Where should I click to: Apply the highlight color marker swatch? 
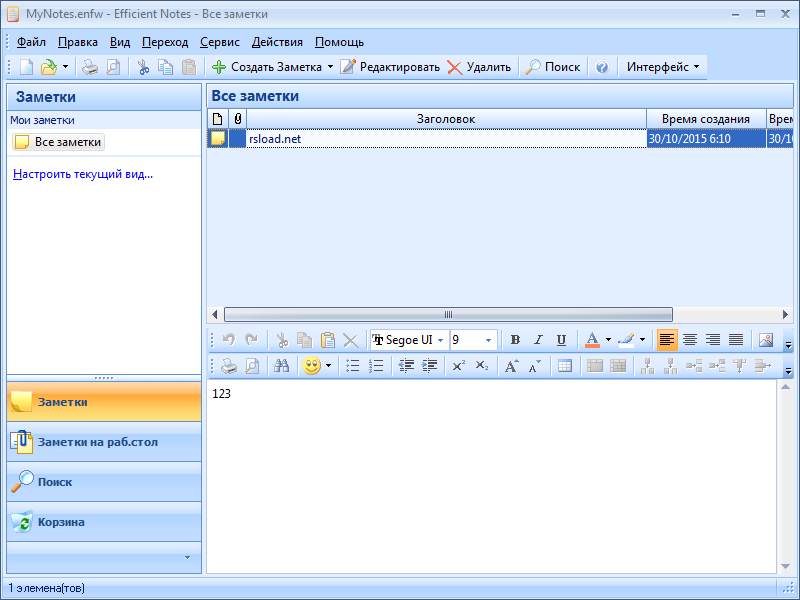click(x=626, y=340)
